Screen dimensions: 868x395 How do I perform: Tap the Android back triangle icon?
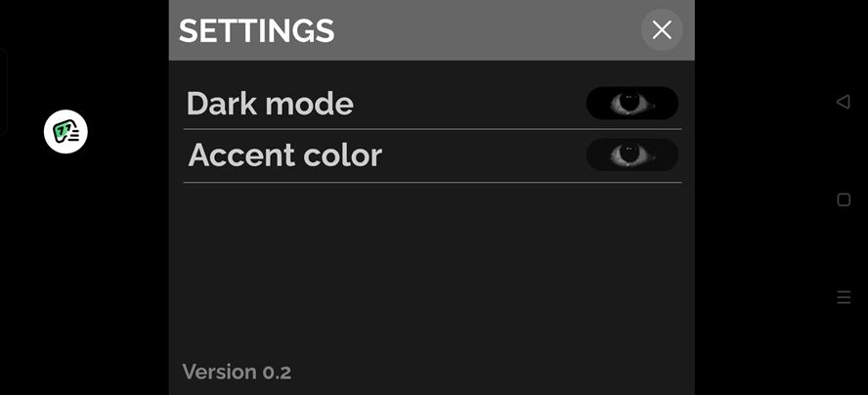coord(844,102)
